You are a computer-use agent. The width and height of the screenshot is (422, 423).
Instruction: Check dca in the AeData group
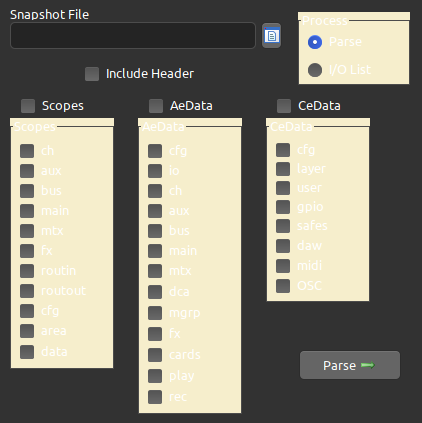pyautogui.click(x=155, y=292)
